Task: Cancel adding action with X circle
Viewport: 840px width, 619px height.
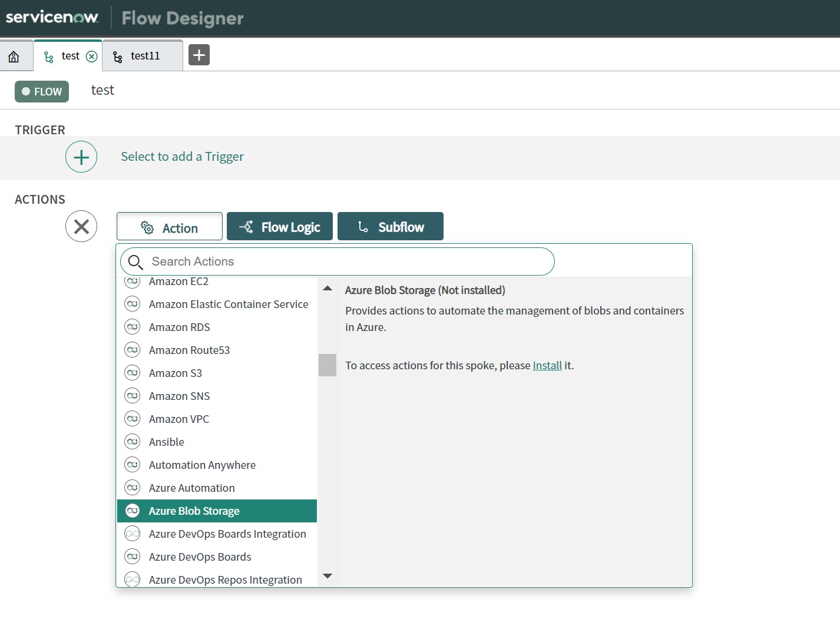Action: 81,226
